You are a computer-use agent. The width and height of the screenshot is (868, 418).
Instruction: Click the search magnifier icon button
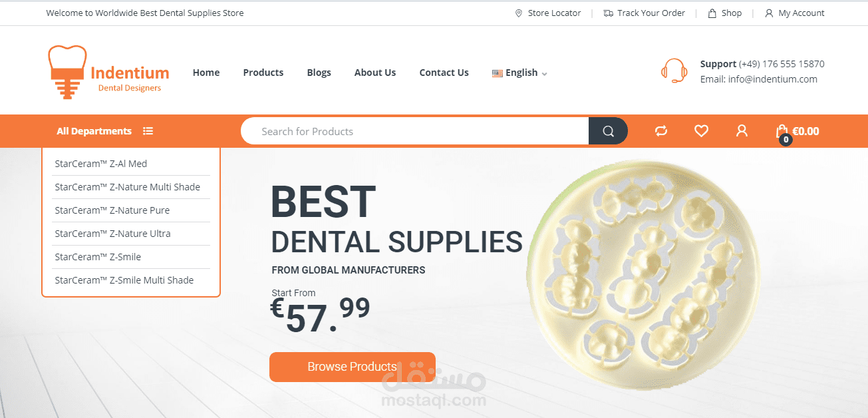608,131
